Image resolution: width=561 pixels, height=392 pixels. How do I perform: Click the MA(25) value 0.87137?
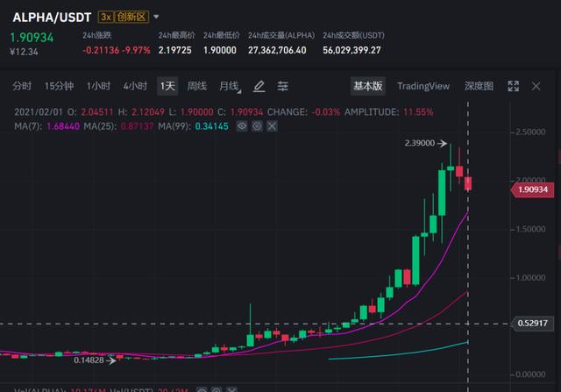tap(137, 126)
